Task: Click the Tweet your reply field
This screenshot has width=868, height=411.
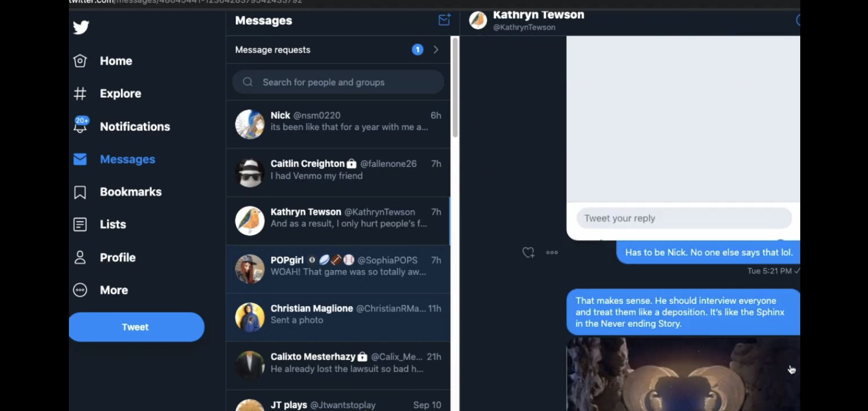Action: [x=684, y=218]
